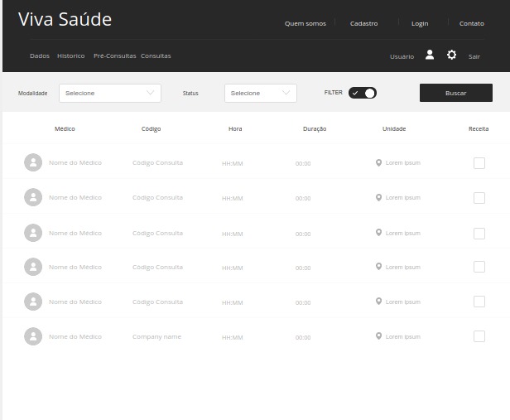Open the Status dropdown
The width and height of the screenshot is (510, 420).
point(261,93)
